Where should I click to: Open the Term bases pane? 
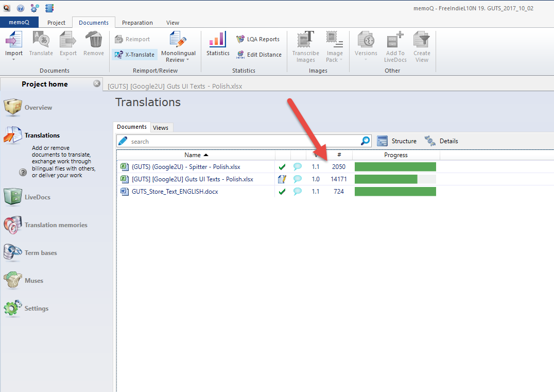pyautogui.click(x=30, y=253)
